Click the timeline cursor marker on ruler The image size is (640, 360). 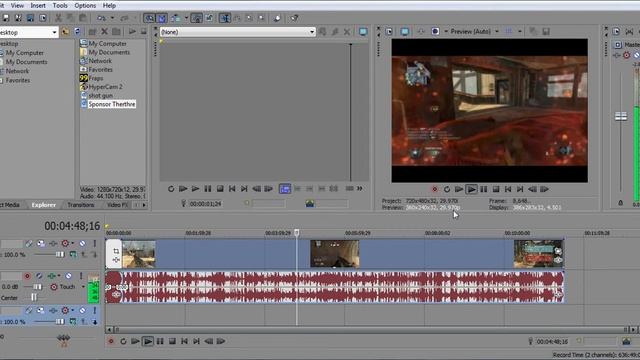coord(297,233)
